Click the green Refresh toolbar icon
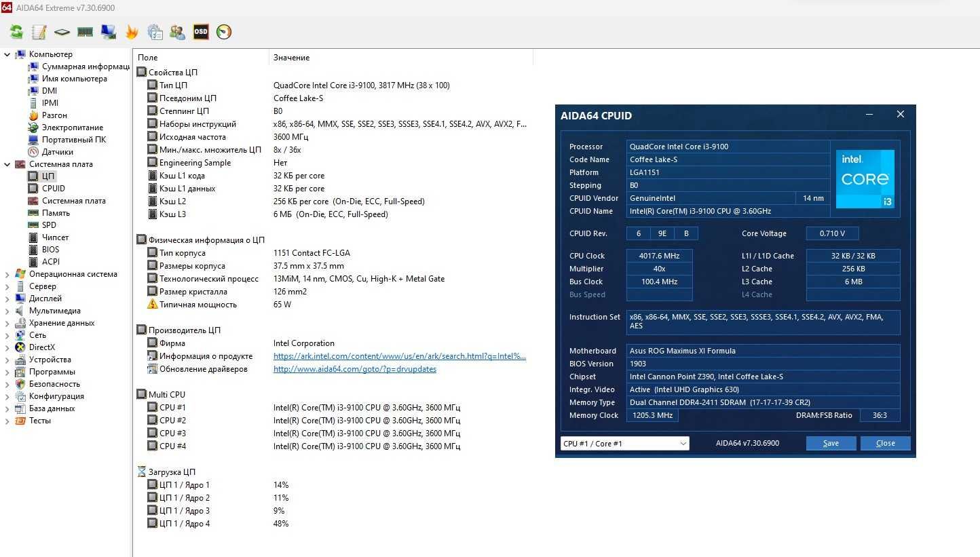Image resolution: width=980 pixels, height=557 pixels. tap(16, 32)
